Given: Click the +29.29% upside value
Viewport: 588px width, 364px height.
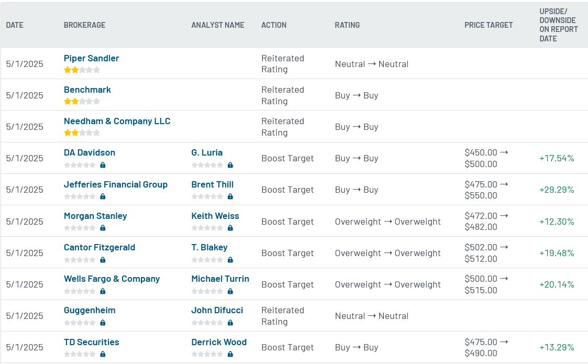Looking at the screenshot, I should tap(557, 190).
